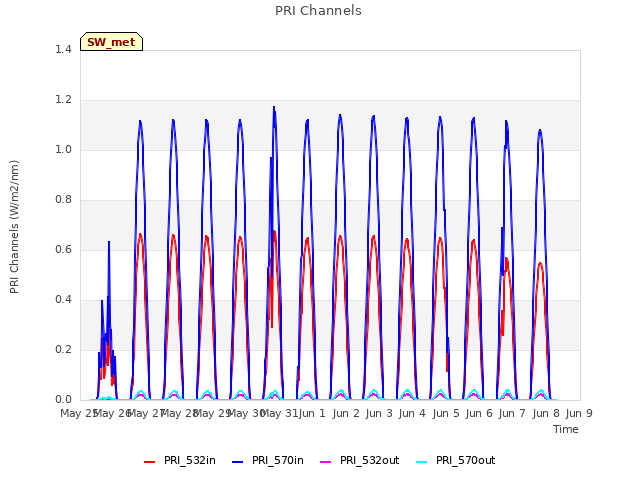Click the Jun 2 x-axis label
640x480 pixels.
(346, 413)
